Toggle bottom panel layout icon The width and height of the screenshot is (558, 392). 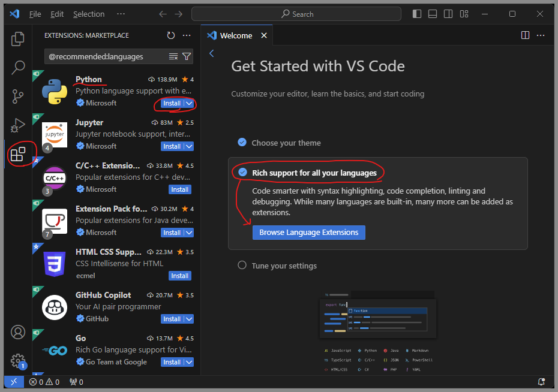coord(433,14)
